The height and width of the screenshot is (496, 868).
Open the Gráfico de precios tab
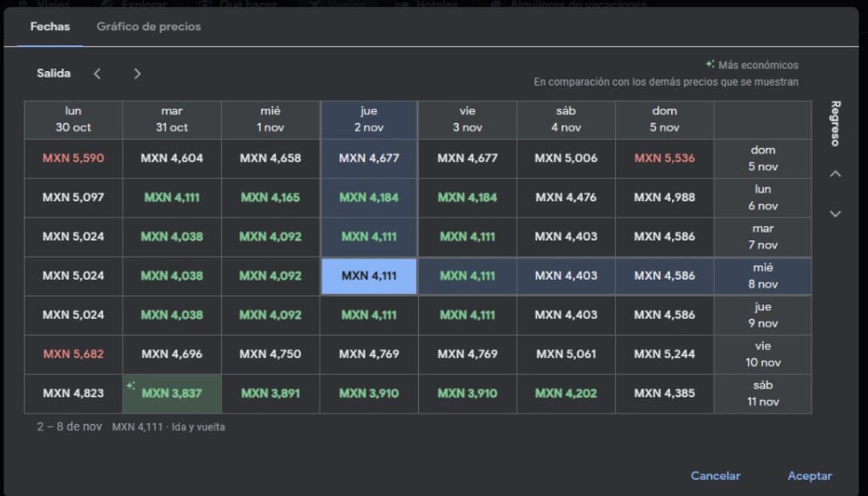(148, 26)
